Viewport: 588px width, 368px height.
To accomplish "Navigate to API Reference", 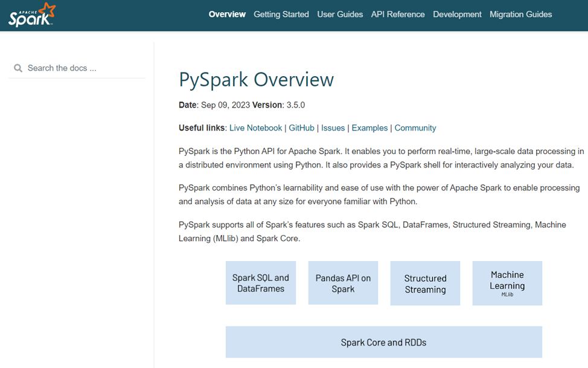I will 398,15.
